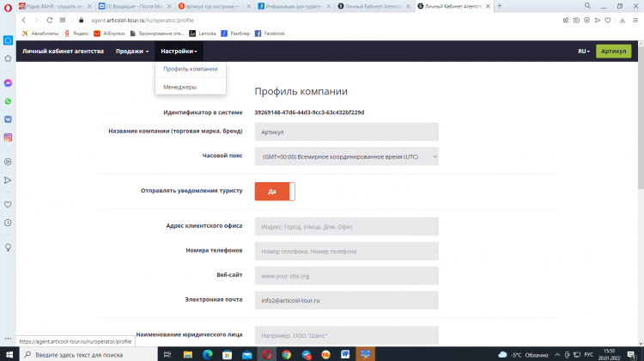The height and width of the screenshot is (361, 644).
Task: Open bookmarks star in Opera sidebar
Action: click(x=8, y=58)
